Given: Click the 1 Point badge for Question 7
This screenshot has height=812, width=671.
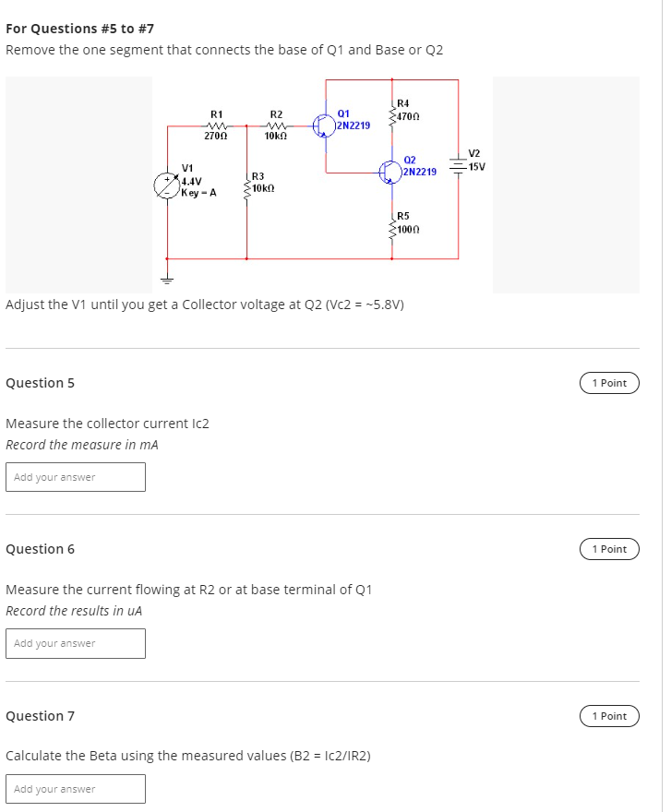Looking at the screenshot, I should point(608,716).
